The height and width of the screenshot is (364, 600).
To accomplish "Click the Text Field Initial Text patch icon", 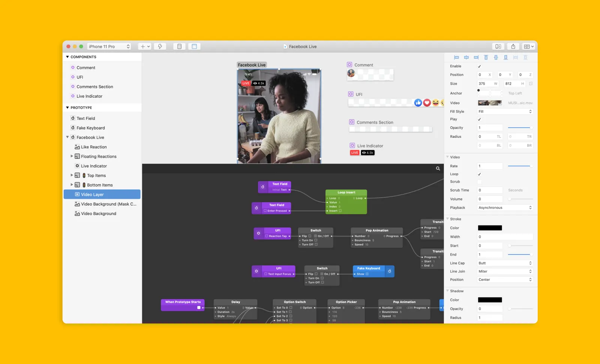I will [262, 187].
